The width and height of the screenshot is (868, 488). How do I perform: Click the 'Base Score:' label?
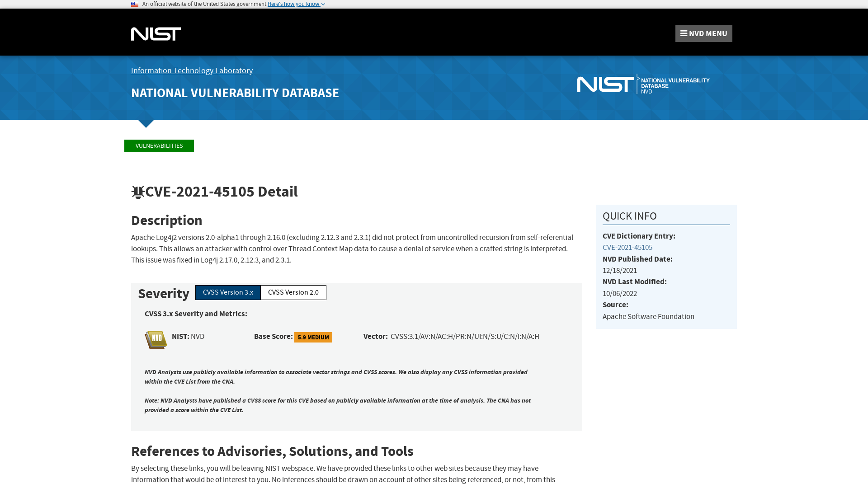[274, 337]
